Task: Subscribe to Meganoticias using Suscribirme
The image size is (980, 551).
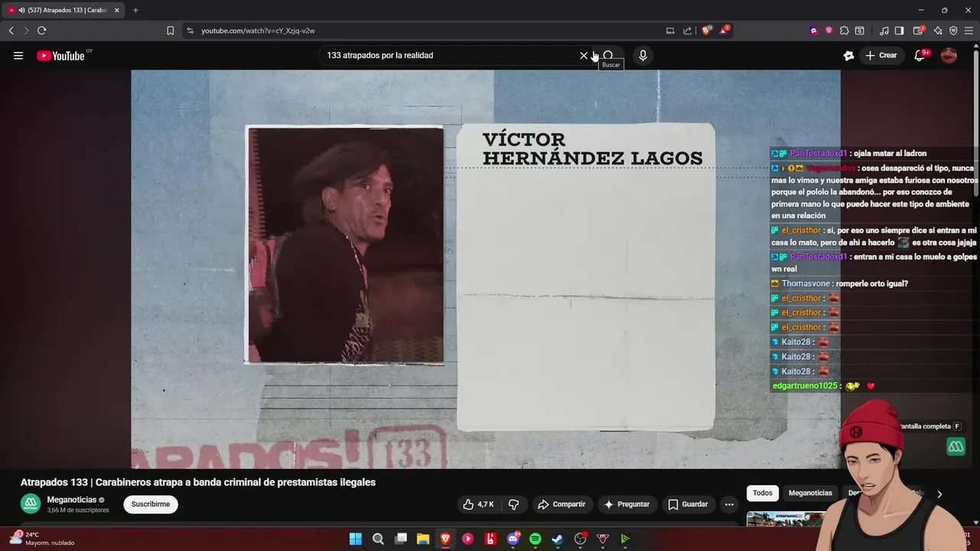Action: pos(151,504)
